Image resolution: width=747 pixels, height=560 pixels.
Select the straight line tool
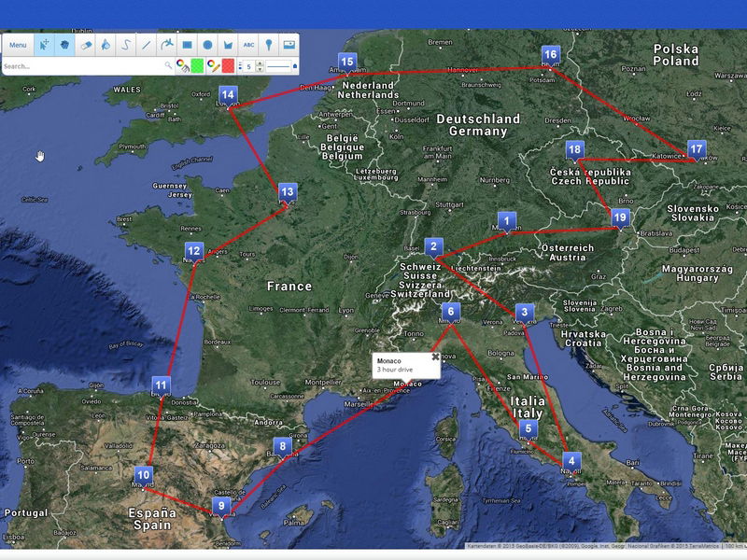click(x=147, y=45)
